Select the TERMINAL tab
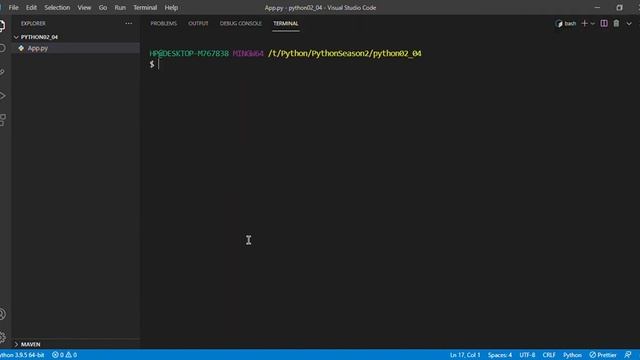Image resolution: width=640 pixels, height=360 pixels. [286, 24]
